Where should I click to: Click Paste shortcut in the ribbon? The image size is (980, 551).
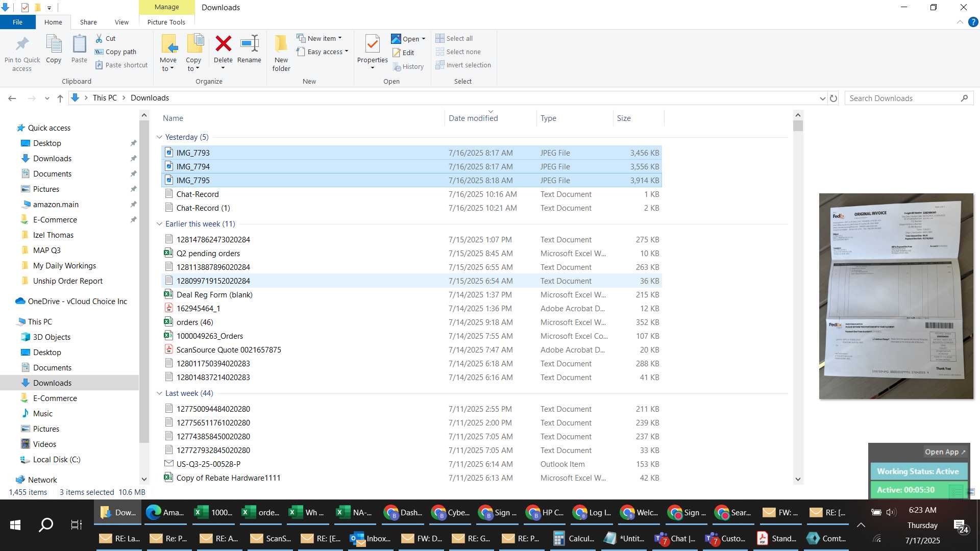pyautogui.click(x=121, y=65)
